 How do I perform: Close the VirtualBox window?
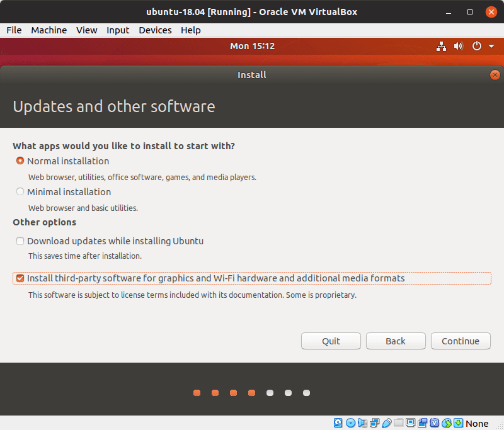[x=491, y=12]
